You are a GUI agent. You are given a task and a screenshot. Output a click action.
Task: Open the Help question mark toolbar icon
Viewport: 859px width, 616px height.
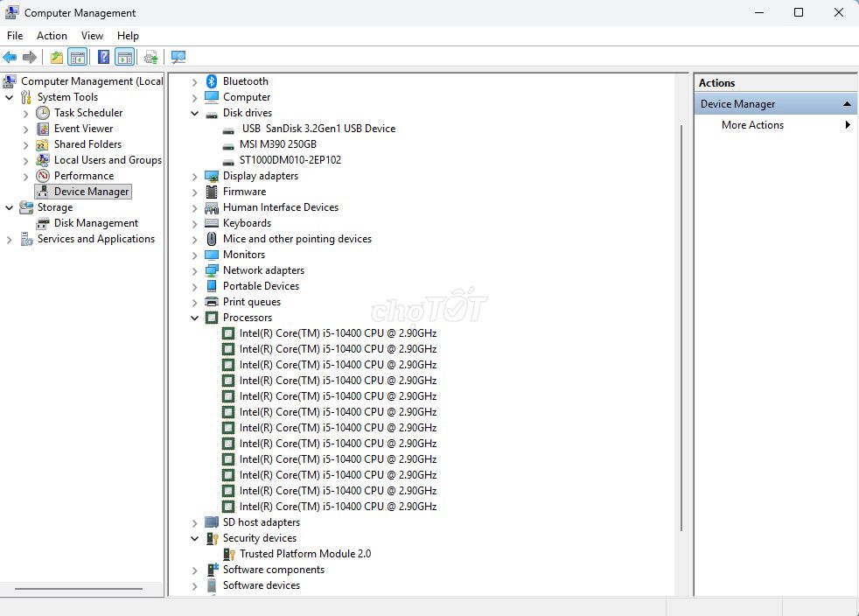coord(103,58)
